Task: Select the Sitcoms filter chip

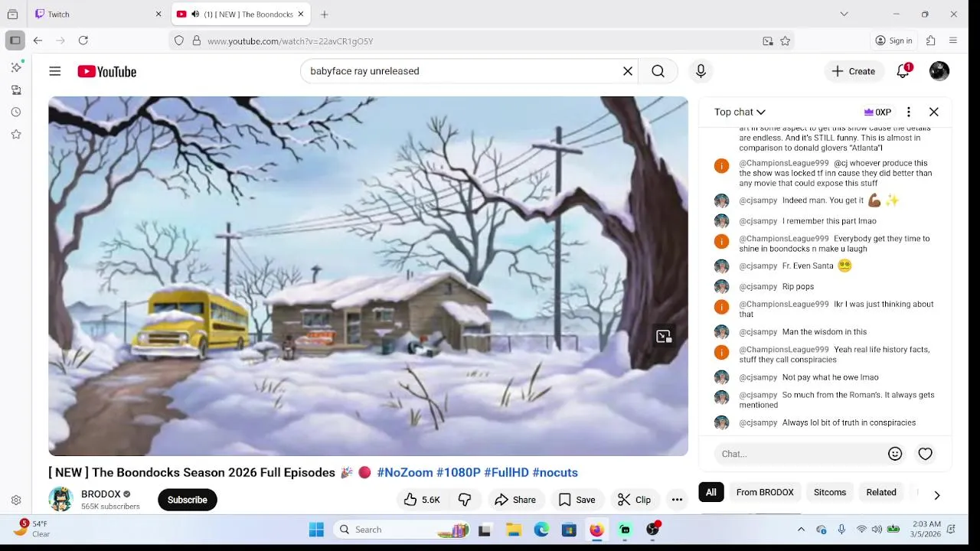Action: (830, 492)
